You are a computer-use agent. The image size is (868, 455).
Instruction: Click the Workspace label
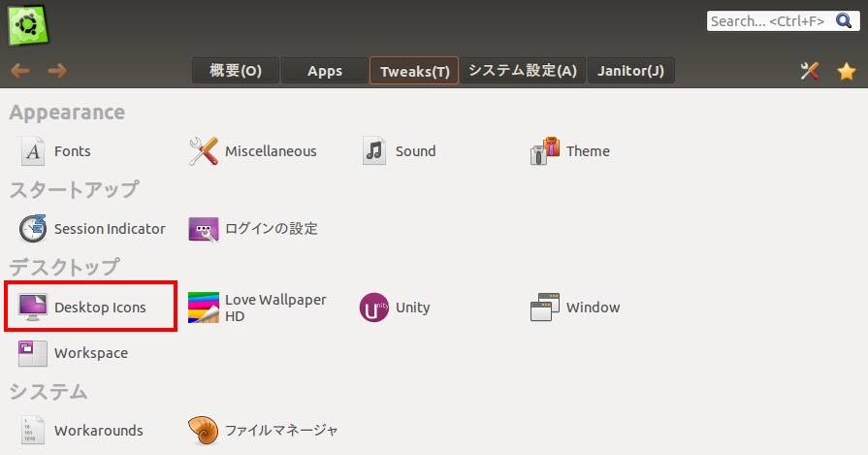(x=91, y=353)
